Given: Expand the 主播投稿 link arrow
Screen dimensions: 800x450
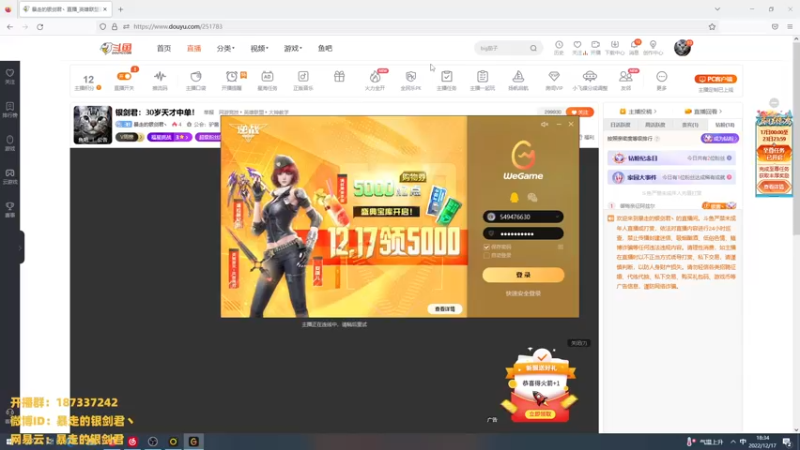Looking at the screenshot, I should [655, 112].
